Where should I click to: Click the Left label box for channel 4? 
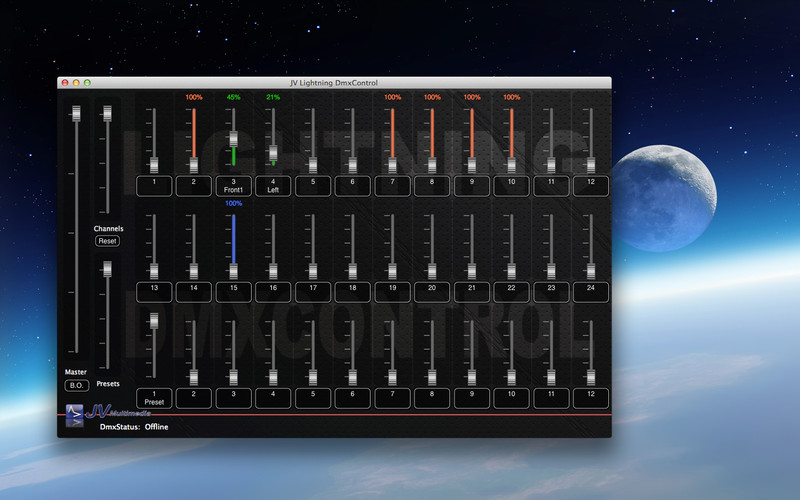click(273, 186)
